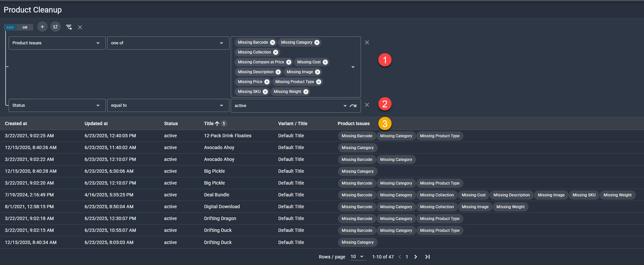Screen dimensions: 644x265
Task: Remove the Missing Barcode filter chip
Action: (x=273, y=42)
